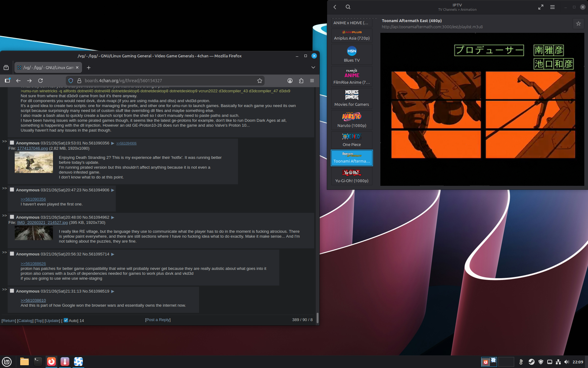Bookmark this 4chan thread with star
This screenshot has height=368, width=588.
coord(259,81)
